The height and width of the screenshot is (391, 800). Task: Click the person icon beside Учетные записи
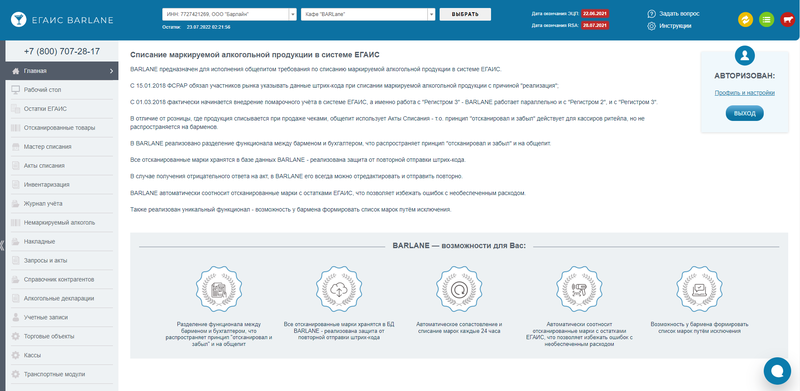(15, 317)
